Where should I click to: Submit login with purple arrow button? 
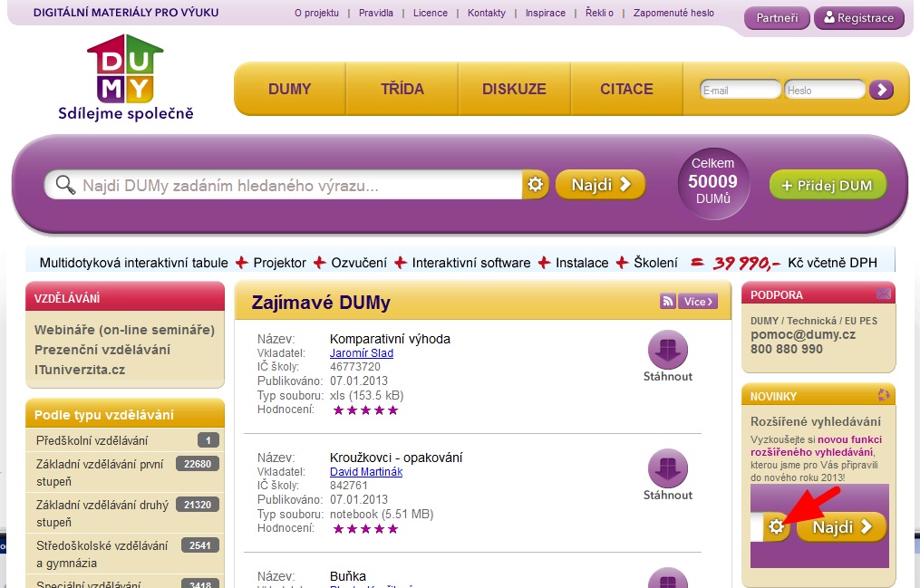pos(881,90)
